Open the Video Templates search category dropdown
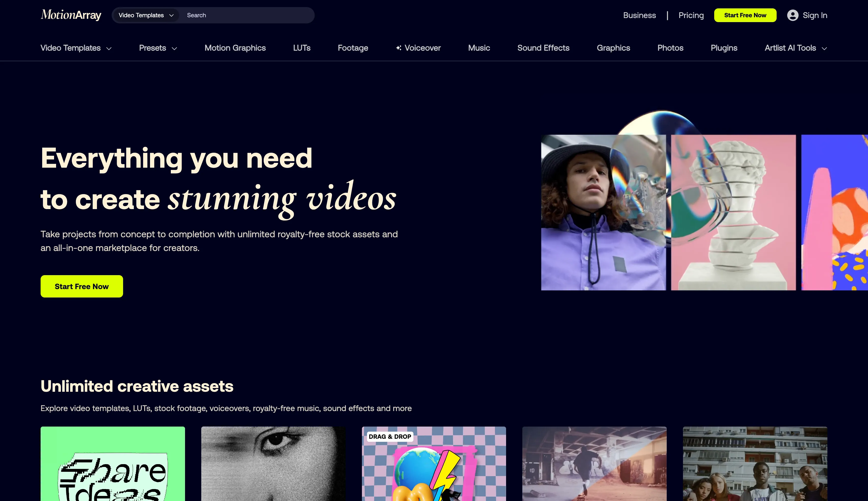Image resolution: width=868 pixels, height=501 pixels. coord(146,15)
